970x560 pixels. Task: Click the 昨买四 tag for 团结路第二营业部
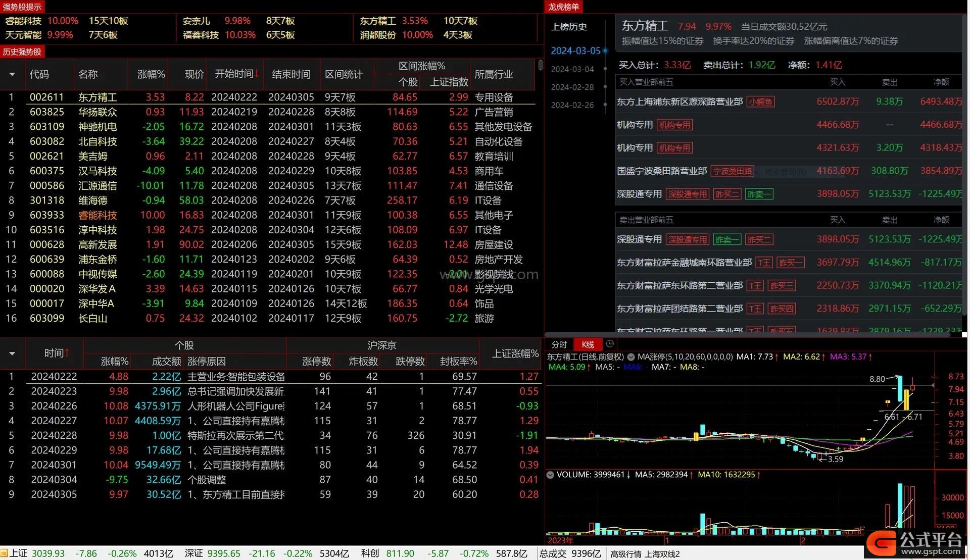[x=782, y=309]
